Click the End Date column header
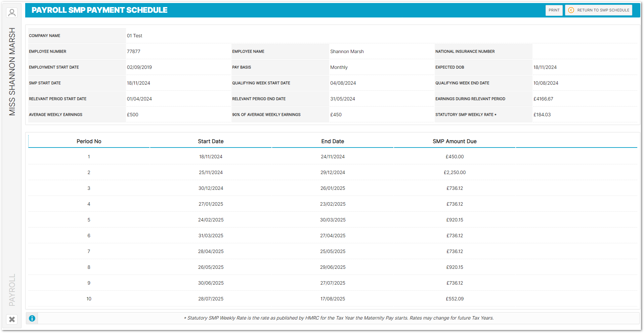This screenshot has width=644, height=333. click(332, 141)
